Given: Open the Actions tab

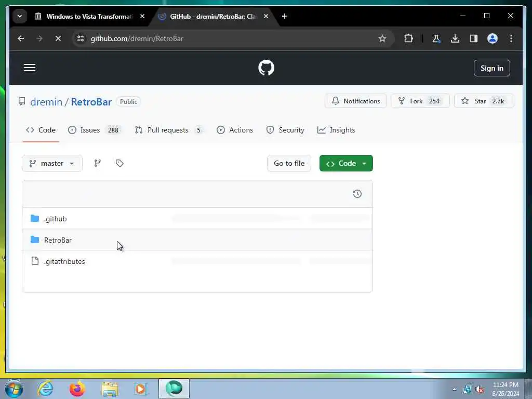Looking at the screenshot, I should click(235, 130).
